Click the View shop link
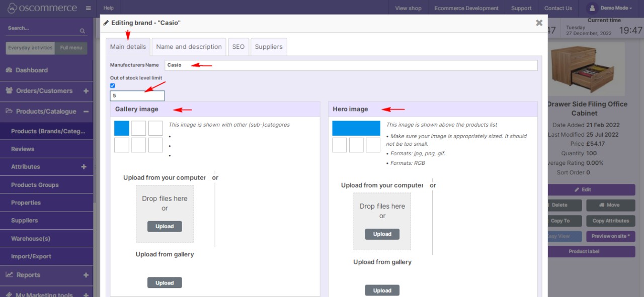 408,8
